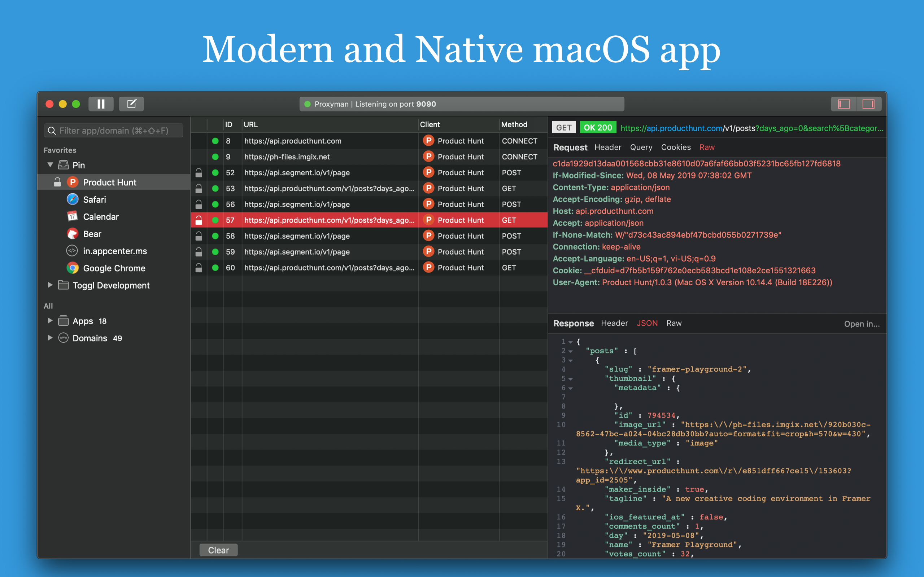Switch to the request Cookies tab
The height and width of the screenshot is (577, 924).
point(675,147)
